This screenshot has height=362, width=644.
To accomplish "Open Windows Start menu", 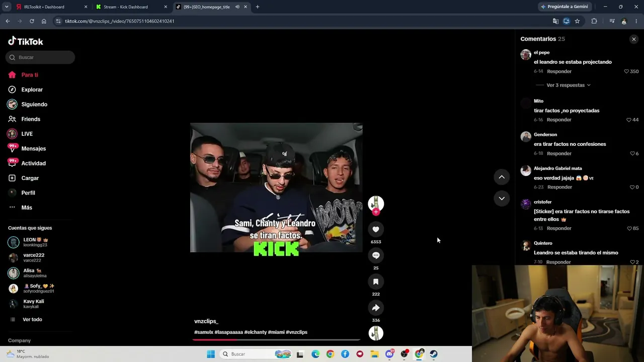I will click(211, 354).
